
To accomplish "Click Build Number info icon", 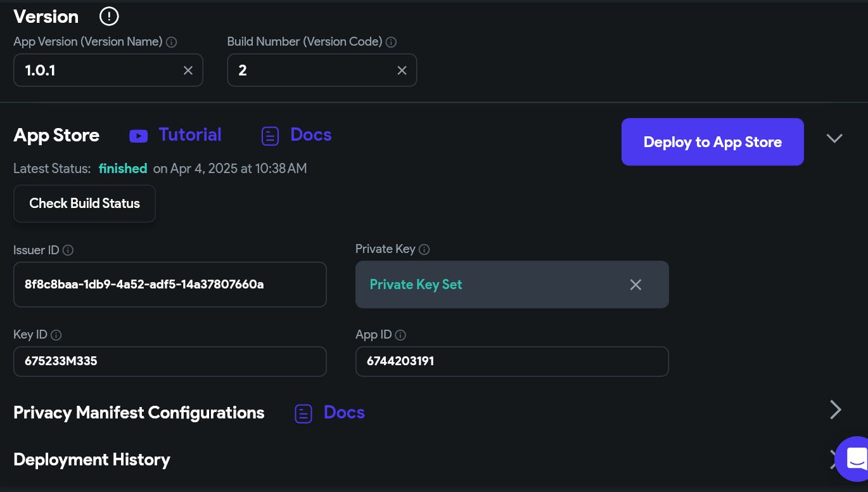I will [x=392, y=42].
